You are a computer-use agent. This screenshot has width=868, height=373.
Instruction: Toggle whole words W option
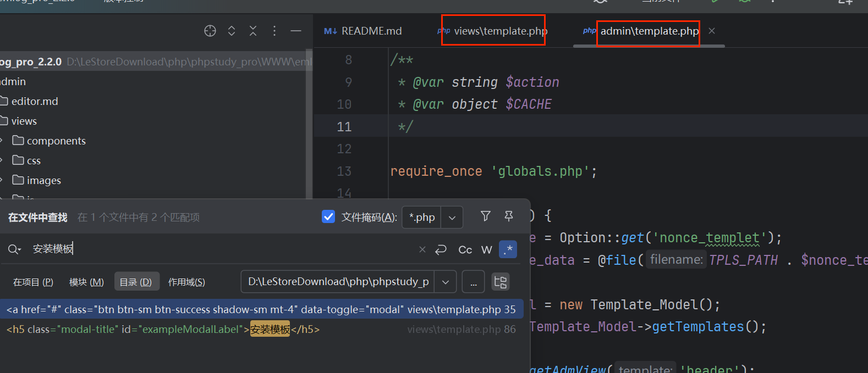pyautogui.click(x=486, y=249)
